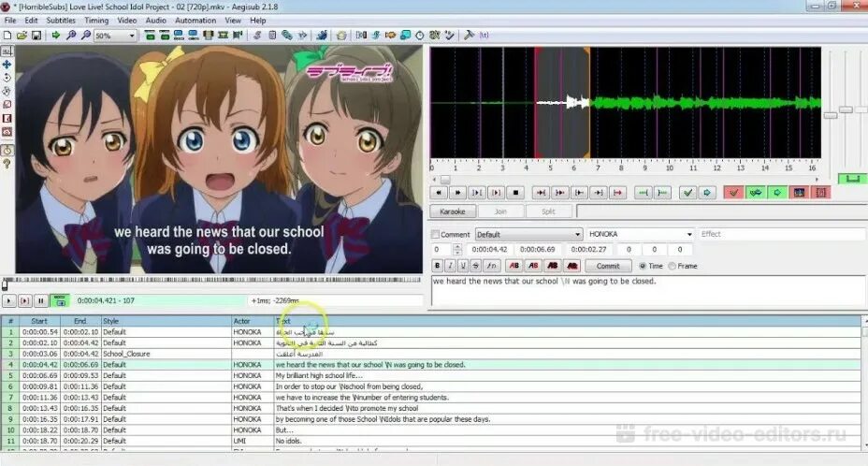868x466 pixels.
Task: Open the font face picker button
Action: (491, 266)
